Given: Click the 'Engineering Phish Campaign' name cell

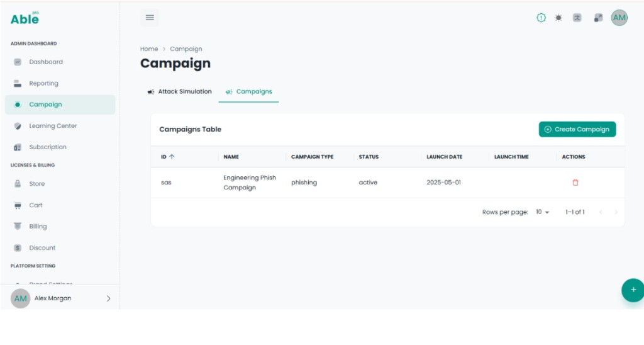Looking at the screenshot, I should coord(250,183).
